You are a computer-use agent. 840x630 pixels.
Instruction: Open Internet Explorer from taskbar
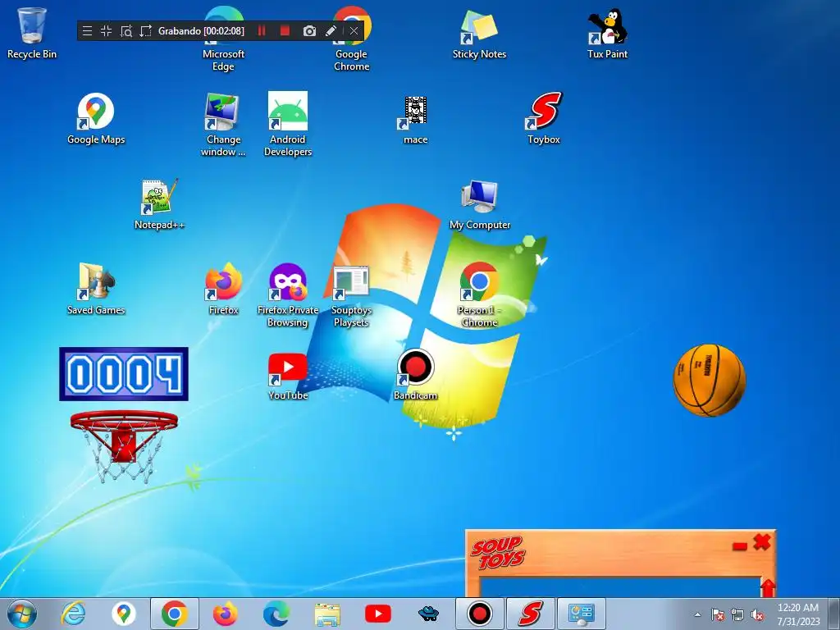(73, 614)
